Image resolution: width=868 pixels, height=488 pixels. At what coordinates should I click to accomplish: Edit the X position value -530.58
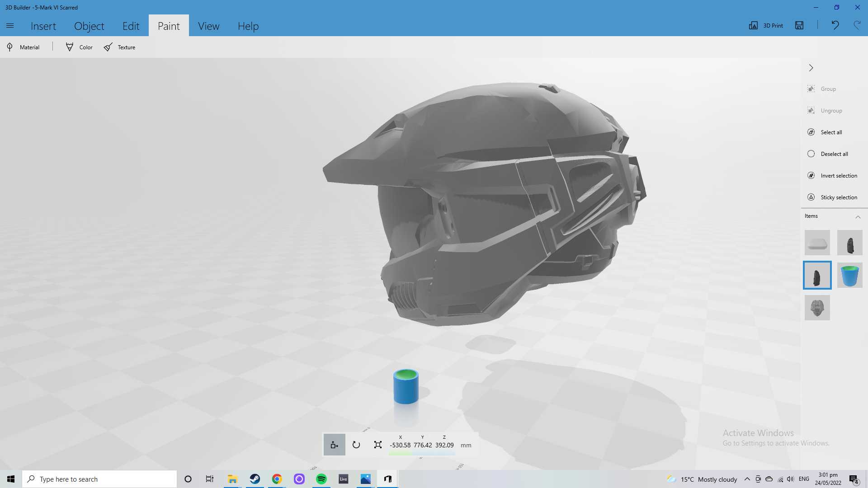pyautogui.click(x=400, y=445)
